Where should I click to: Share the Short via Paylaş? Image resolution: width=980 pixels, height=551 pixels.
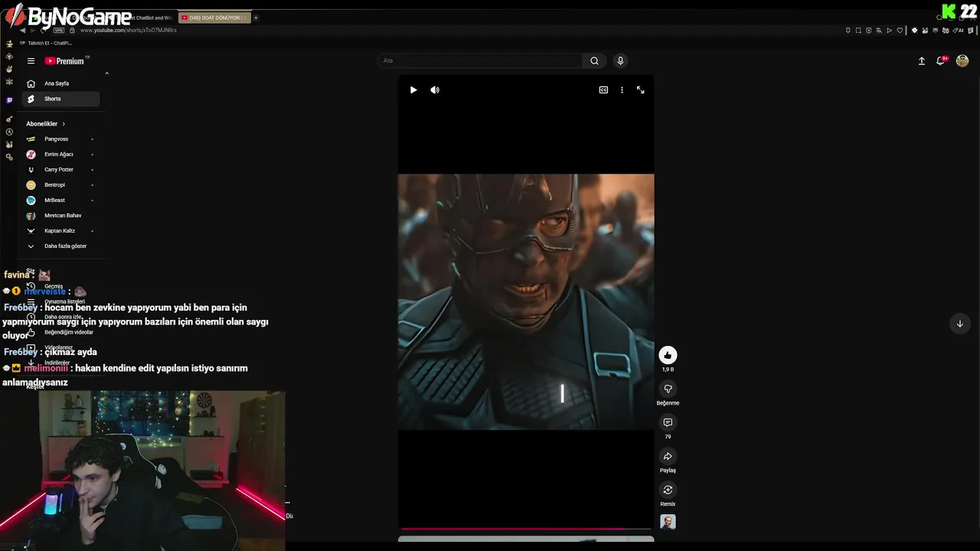click(x=668, y=456)
